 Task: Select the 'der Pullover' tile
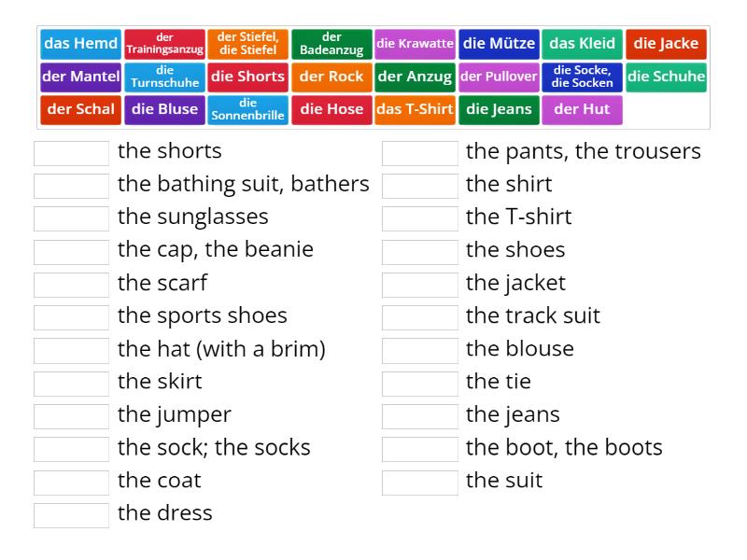click(x=499, y=77)
